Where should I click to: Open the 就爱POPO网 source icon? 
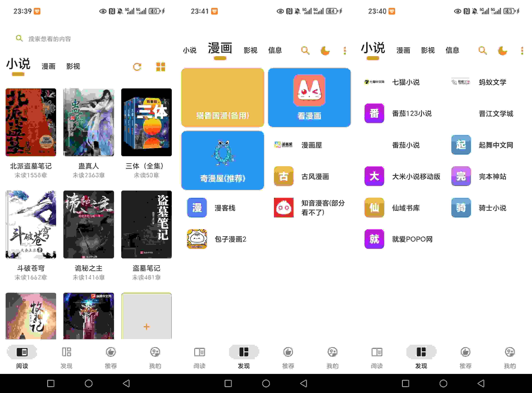click(x=374, y=239)
